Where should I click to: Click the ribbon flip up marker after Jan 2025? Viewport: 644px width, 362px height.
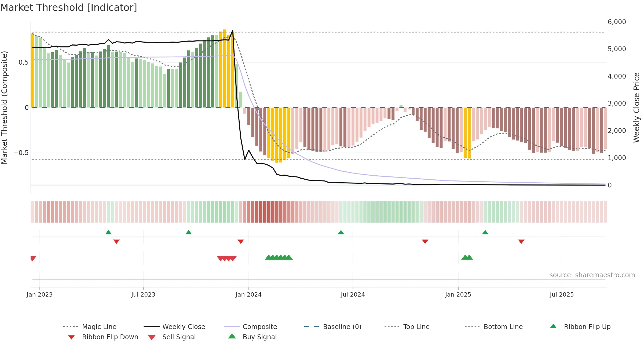pos(485,232)
